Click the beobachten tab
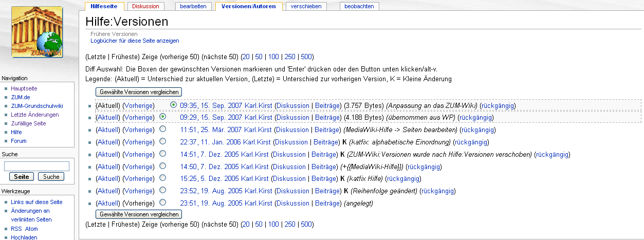This screenshot has width=644, height=240. coord(359,7)
